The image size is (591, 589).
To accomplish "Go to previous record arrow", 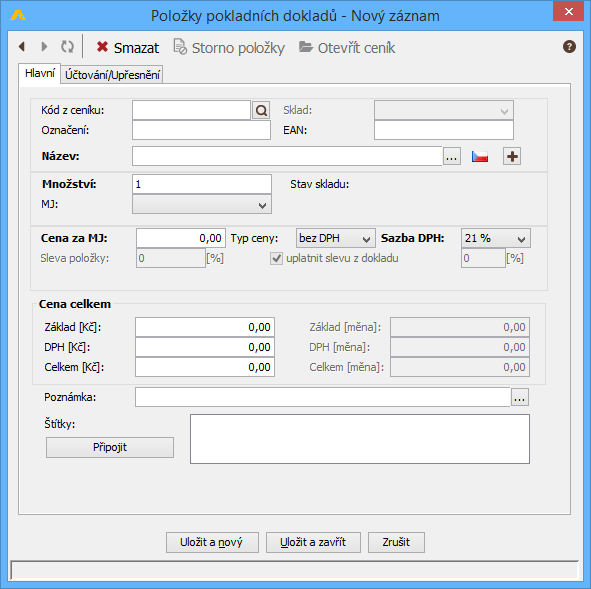I will click(x=22, y=47).
